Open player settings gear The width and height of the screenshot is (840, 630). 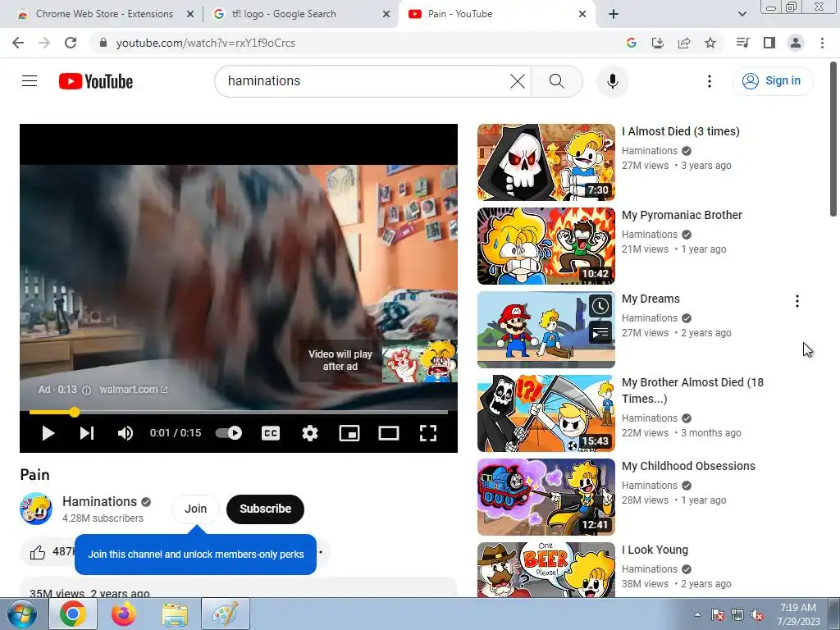coord(309,433)
